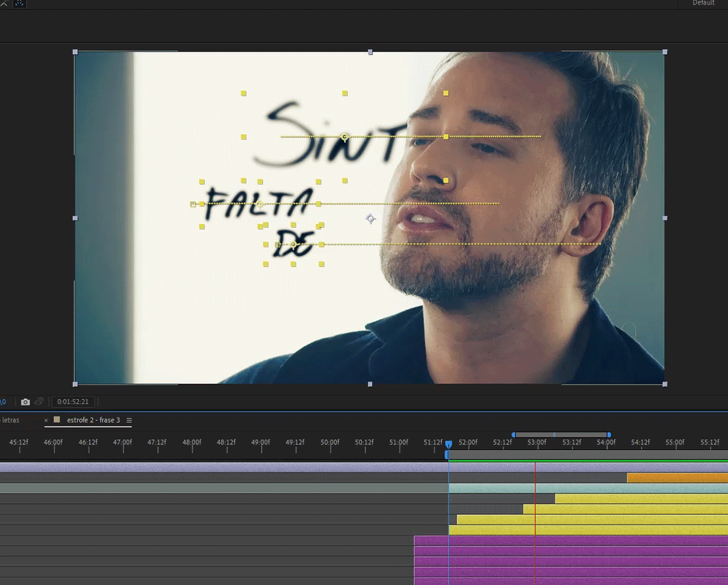The width and height of the screenshot is (728, 585).
Task: Click the FALTA text anchor point on its baseline
Action: click(260, 204)
